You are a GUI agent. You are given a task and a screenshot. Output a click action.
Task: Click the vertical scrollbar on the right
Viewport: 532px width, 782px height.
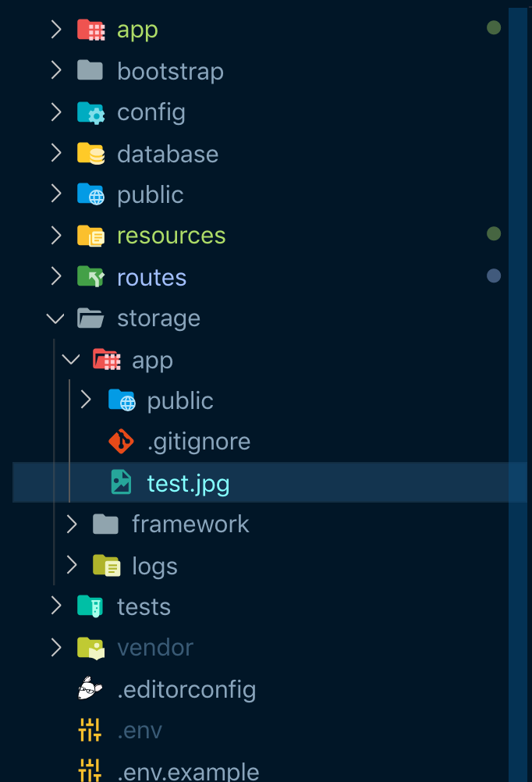[519, 390]
